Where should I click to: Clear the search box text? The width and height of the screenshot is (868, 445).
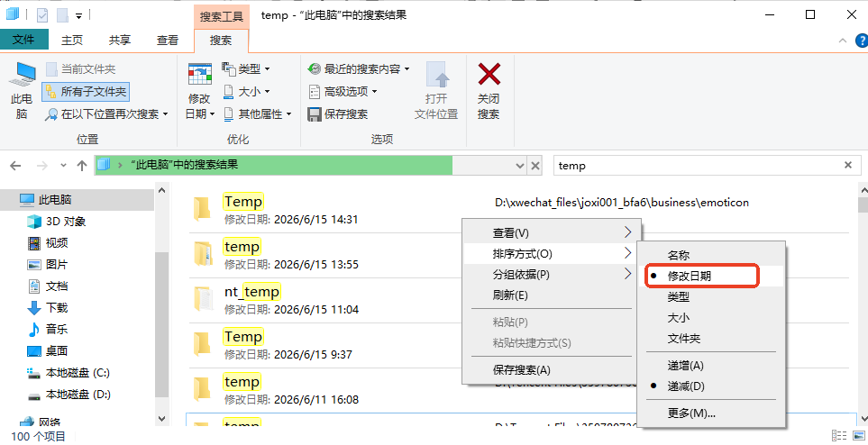coord(847,165)
